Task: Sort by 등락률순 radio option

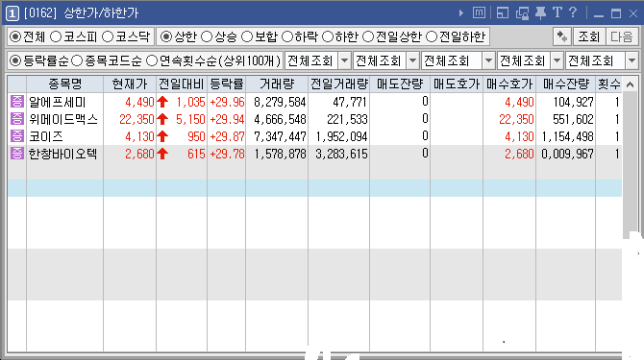Action: [x=15, y=61]
